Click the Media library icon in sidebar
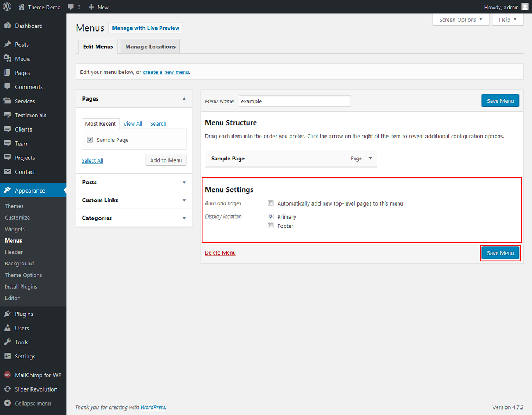 click(x=8, y=59)
